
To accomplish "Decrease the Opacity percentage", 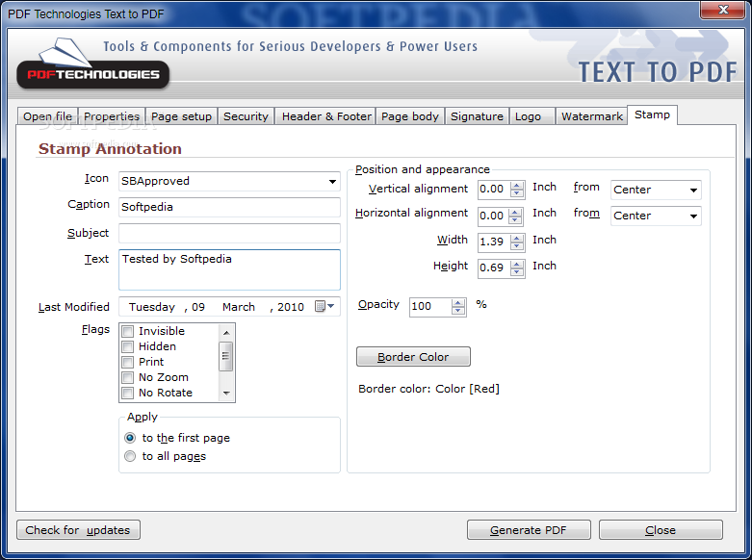I will pos(458,310).
